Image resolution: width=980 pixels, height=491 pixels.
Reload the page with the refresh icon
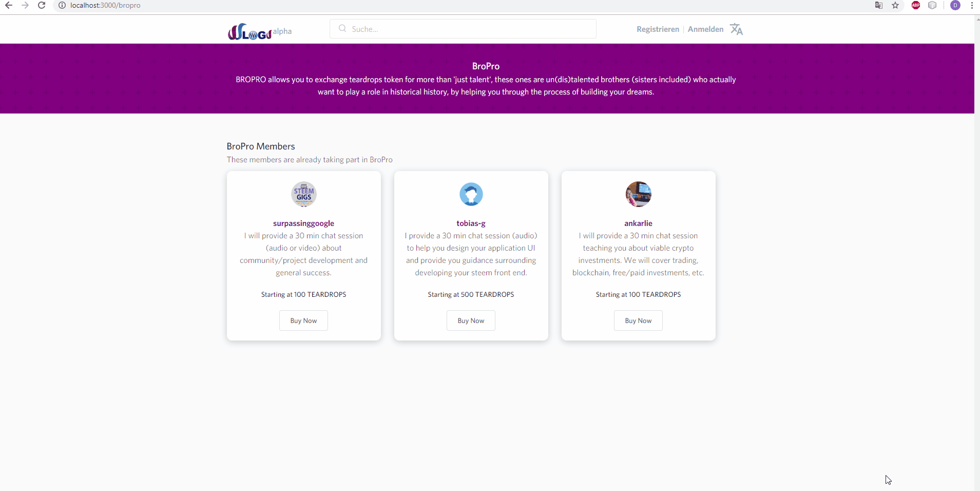tap(42, 5)
